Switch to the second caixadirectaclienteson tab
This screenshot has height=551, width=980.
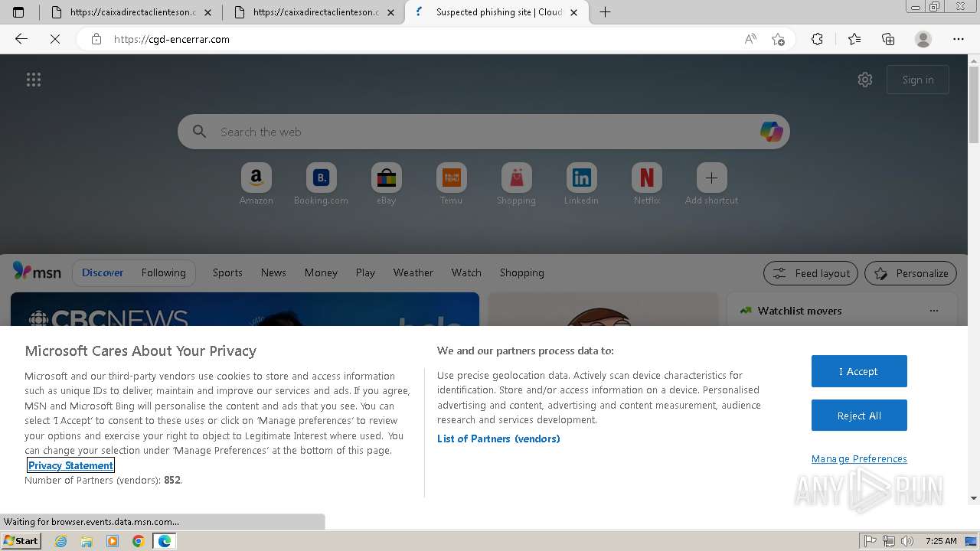[x=313, y=12]
